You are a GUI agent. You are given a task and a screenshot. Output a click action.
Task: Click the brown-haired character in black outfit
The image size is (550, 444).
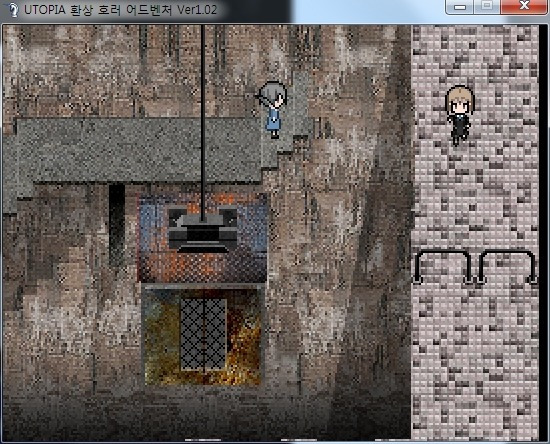(460, 115)
